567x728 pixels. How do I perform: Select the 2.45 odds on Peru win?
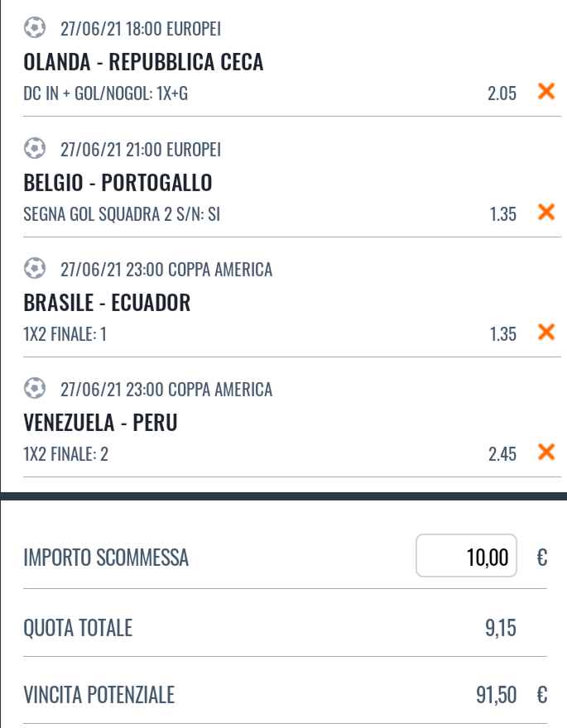502,454
